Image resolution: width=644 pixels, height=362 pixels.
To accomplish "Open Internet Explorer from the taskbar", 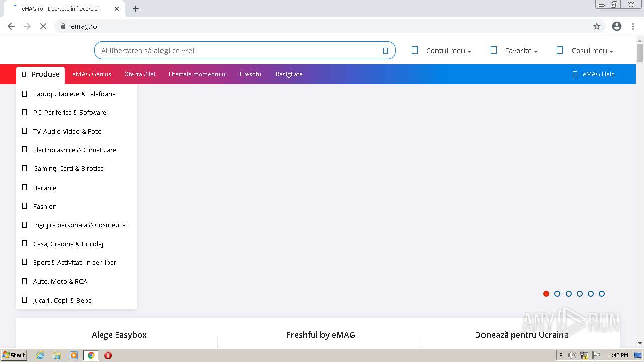I will tap(40, 355).
